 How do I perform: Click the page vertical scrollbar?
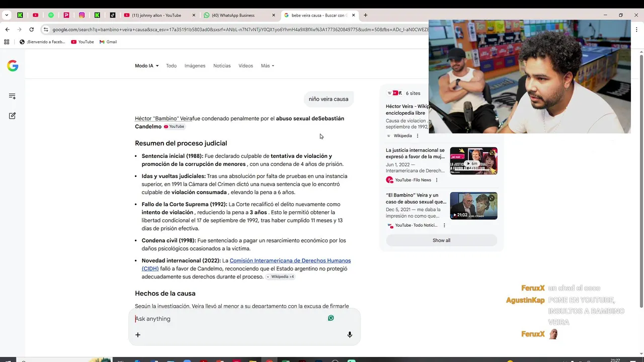click(641, 182)
